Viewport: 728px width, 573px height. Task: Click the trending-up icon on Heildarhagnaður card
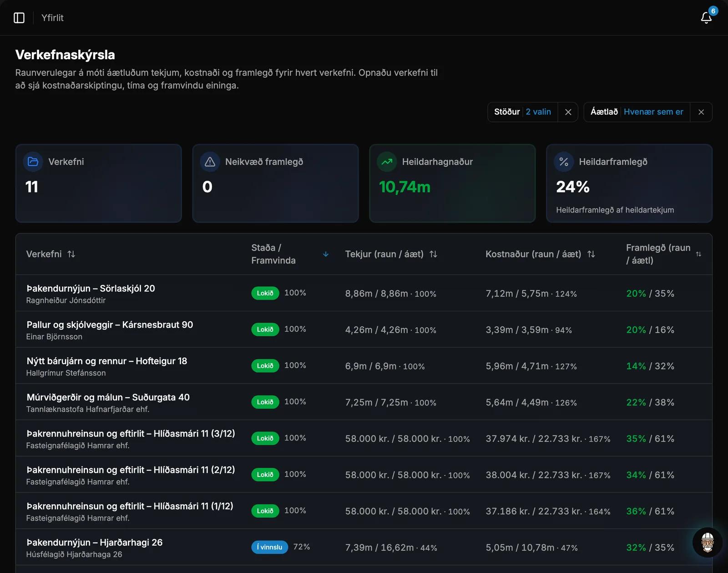click(387, 162)
